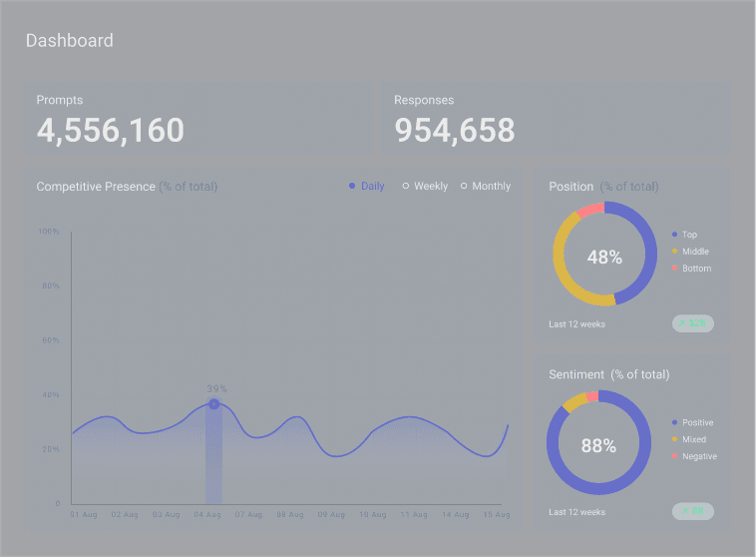Click the green trend badge in Position card
The image size is (756, 557).
[693, 323]
